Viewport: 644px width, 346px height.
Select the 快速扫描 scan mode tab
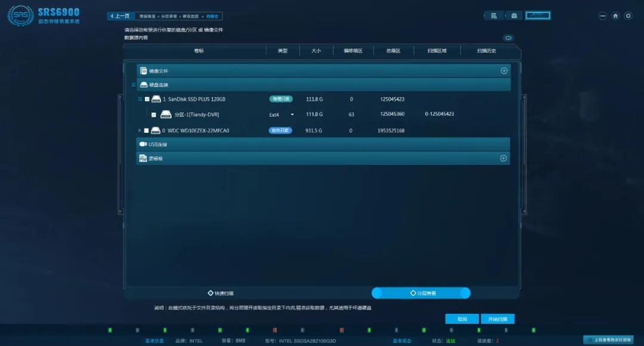221,293
